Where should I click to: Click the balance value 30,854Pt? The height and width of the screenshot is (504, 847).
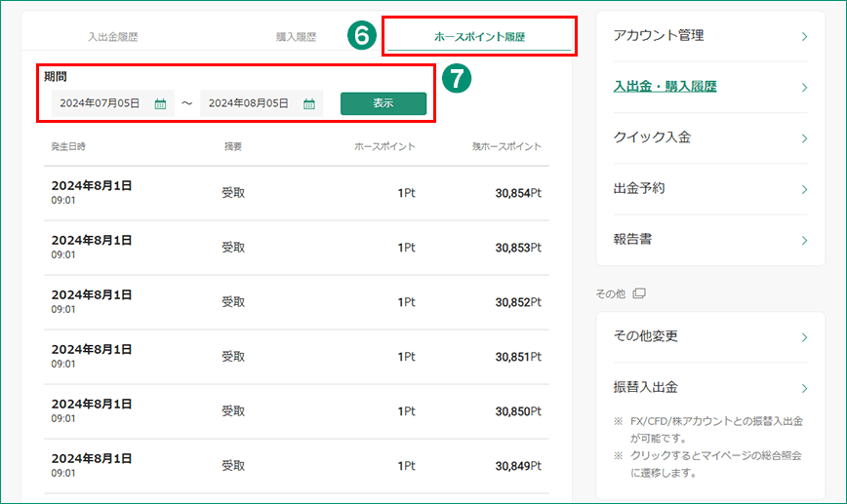[x=518, y=193]
